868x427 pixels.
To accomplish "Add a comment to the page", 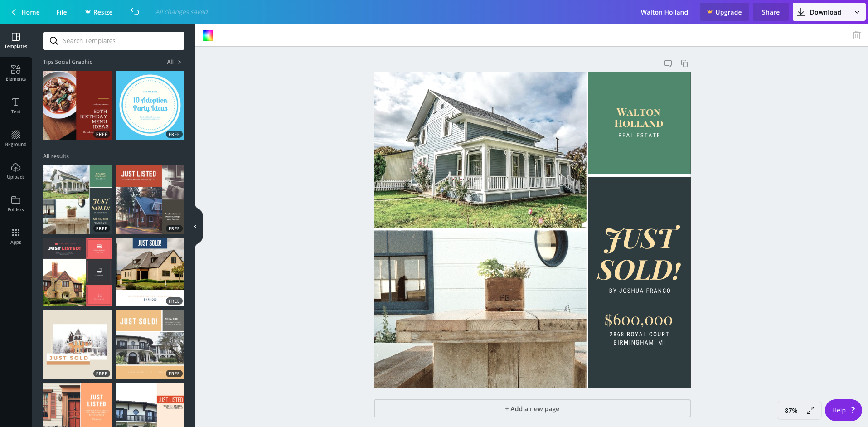I will 668,63.
